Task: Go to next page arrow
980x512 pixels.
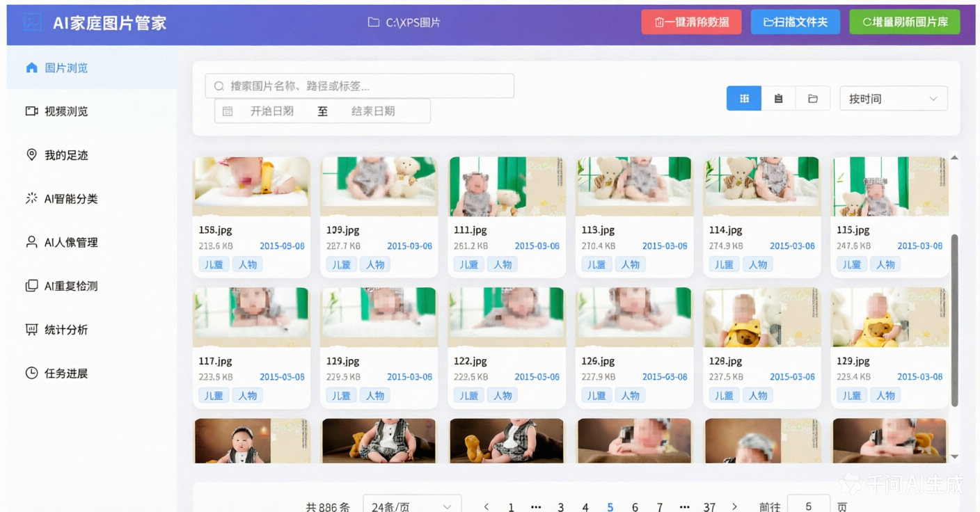Action: tap(734, 507)
